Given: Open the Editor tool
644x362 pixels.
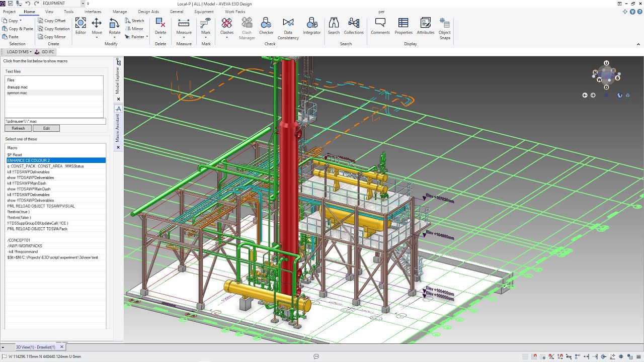Looking at the screenshot, I should 80,26.
